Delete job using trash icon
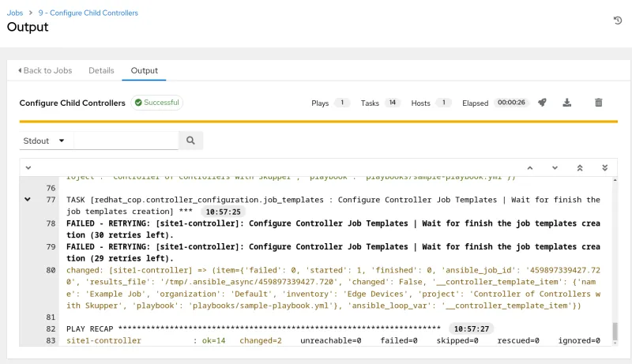The width and height of the screenshot is (632, 364). [599, 103]
